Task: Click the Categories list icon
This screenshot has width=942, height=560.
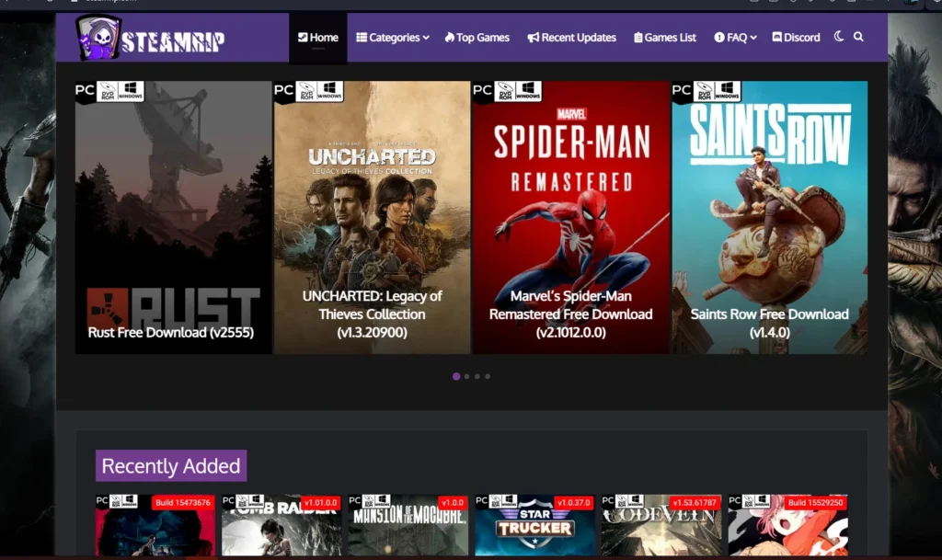Action: [x=361, y=37]
